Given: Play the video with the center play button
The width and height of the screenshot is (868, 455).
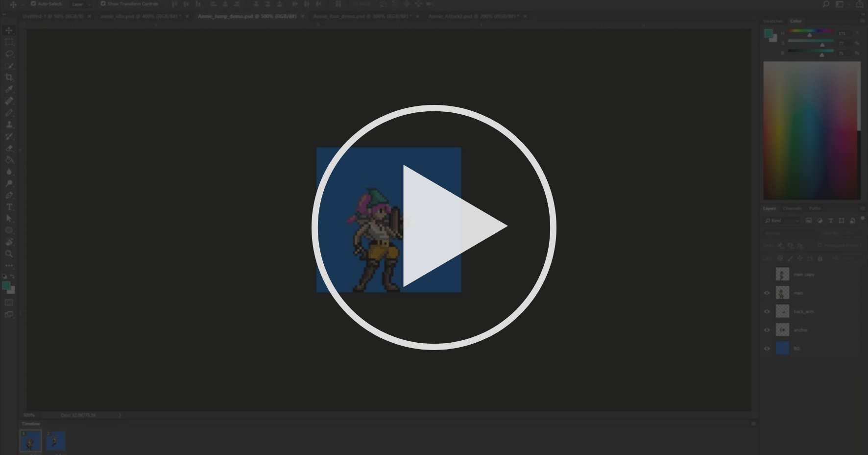Looking at the screenshot, I should click(434, 227).
